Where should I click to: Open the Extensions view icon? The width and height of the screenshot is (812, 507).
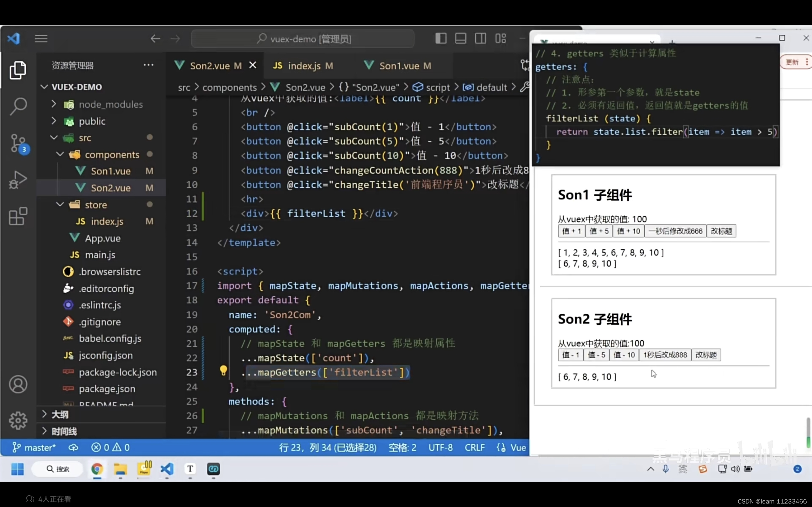pyautogui.click(x=18, y=216)
